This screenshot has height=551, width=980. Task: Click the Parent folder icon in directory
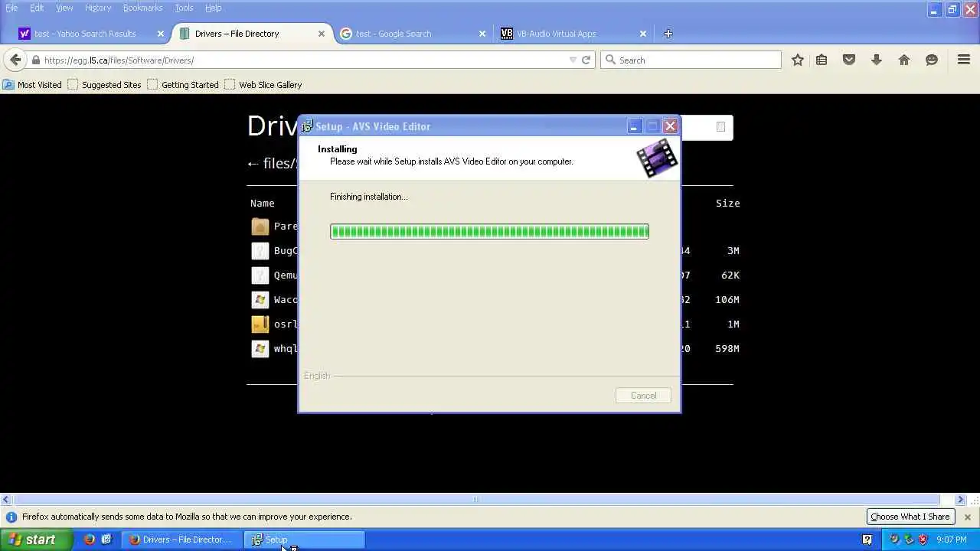click(x=260, y=227)
